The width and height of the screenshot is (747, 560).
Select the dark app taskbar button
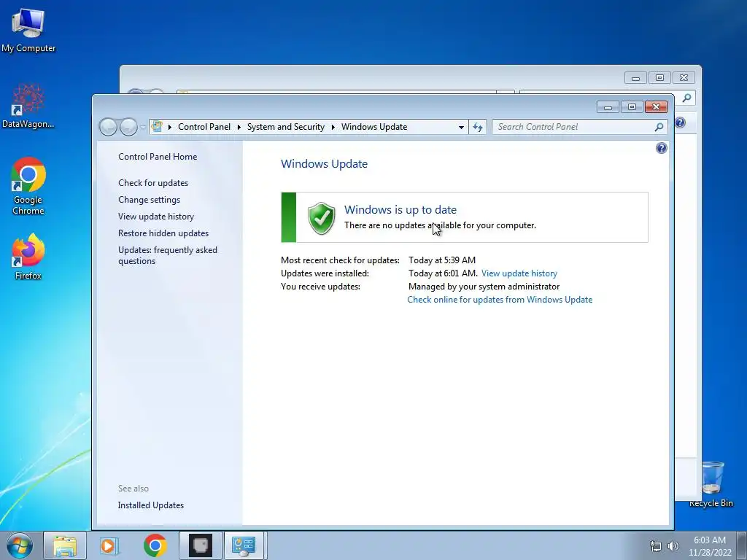(x=201, y=545)
